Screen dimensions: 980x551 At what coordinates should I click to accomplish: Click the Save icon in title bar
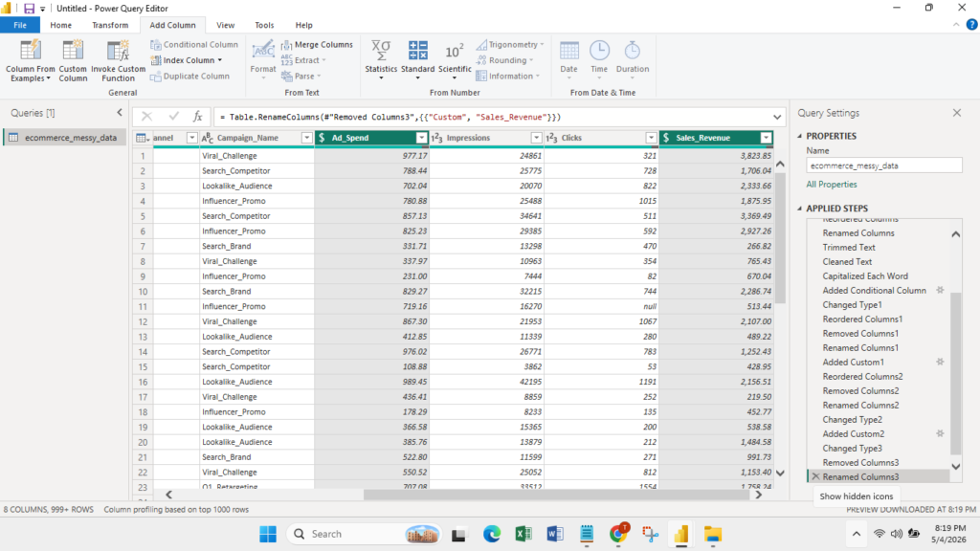coord(29,8)
